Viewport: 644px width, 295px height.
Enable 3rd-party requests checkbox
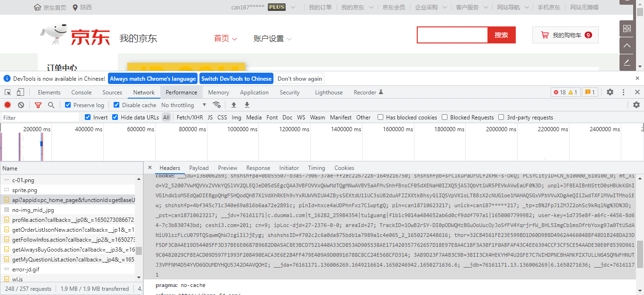point(501,117)
